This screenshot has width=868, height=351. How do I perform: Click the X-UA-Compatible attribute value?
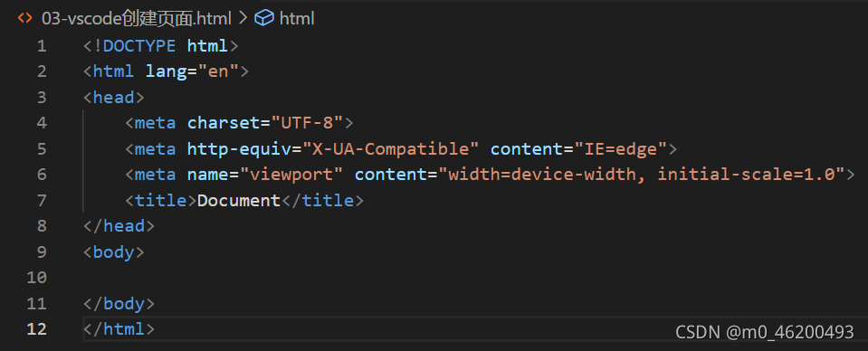(390, 149)
